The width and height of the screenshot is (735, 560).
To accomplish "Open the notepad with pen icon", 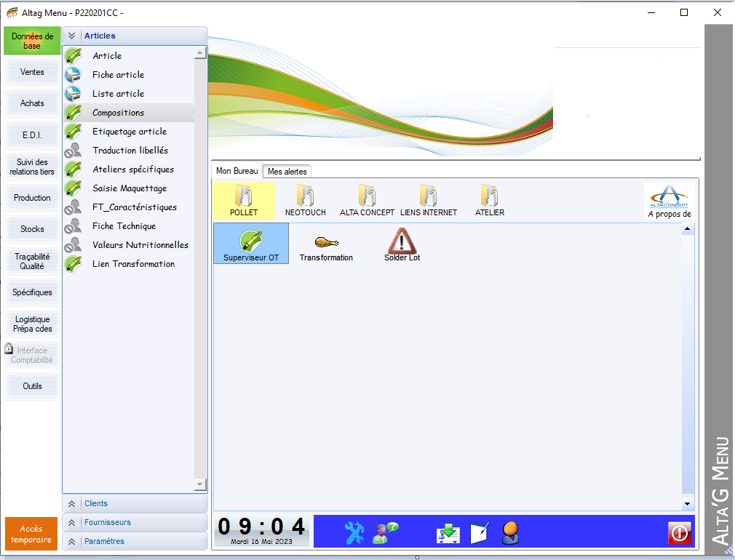I will (480, 533).
